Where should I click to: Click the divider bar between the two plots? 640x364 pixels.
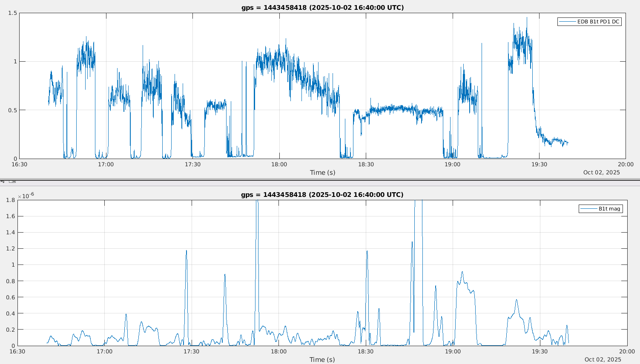(x=320, y=179)
